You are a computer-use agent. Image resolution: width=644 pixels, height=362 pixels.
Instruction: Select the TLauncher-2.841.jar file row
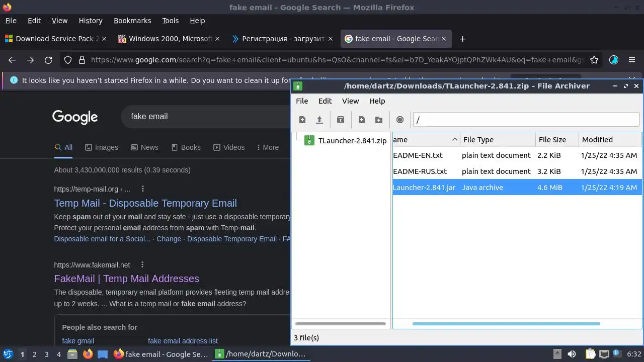click(x=517, y=188)
